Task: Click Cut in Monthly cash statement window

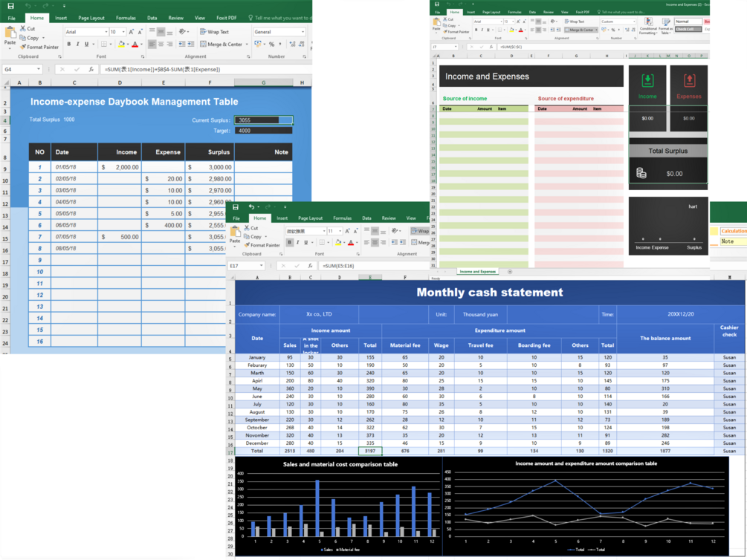Action: [251, 228]
